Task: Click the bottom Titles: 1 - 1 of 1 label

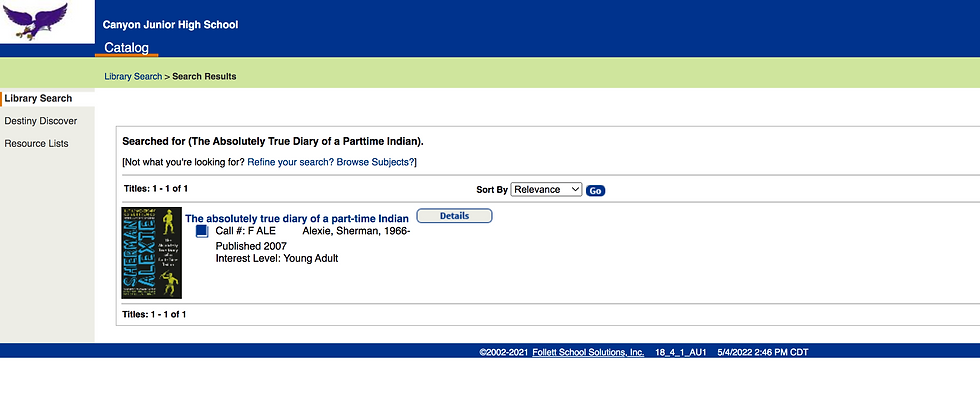Action: tap(154, 314)
